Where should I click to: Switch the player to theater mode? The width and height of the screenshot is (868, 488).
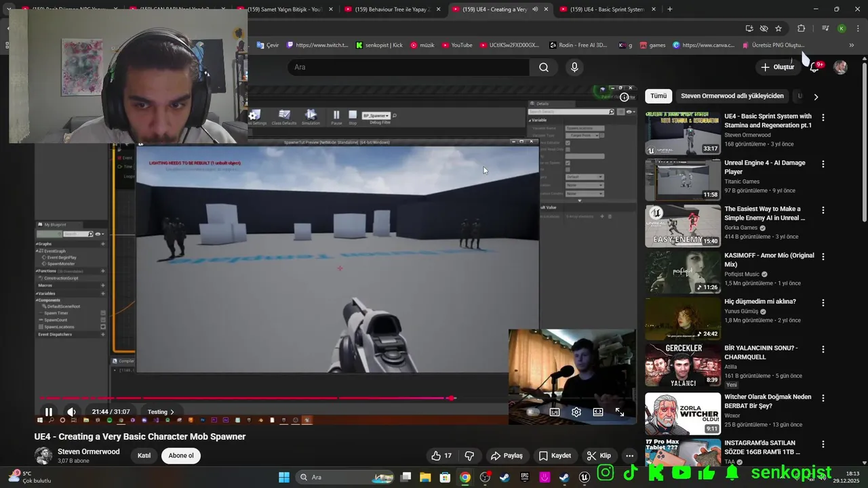click(598, 411)
